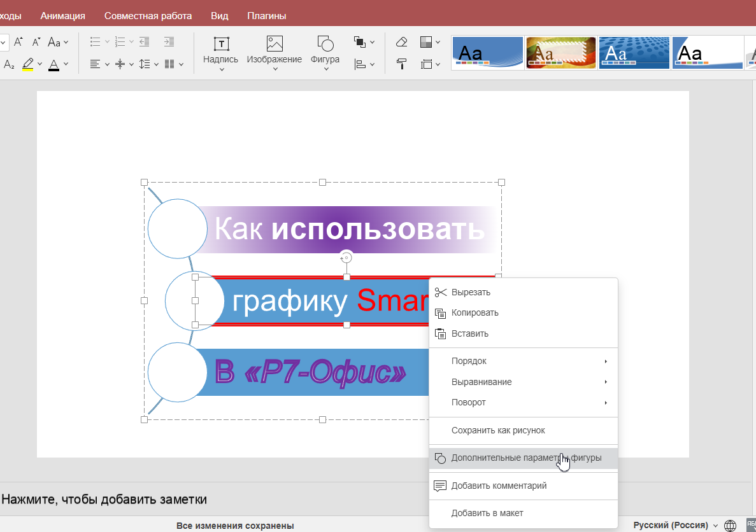The width and height of the screenshot is (756, 532).
Task: Open the Выравнивание submenu
Action: click(523, 382)
